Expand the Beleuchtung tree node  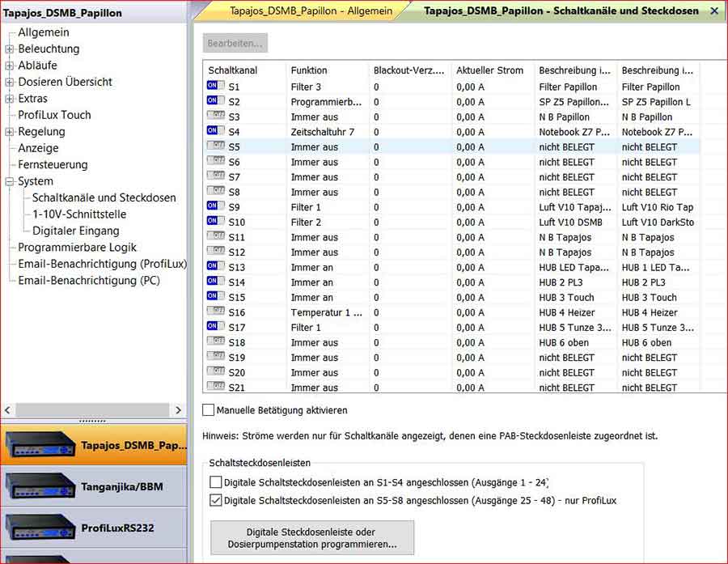[10, 49]
